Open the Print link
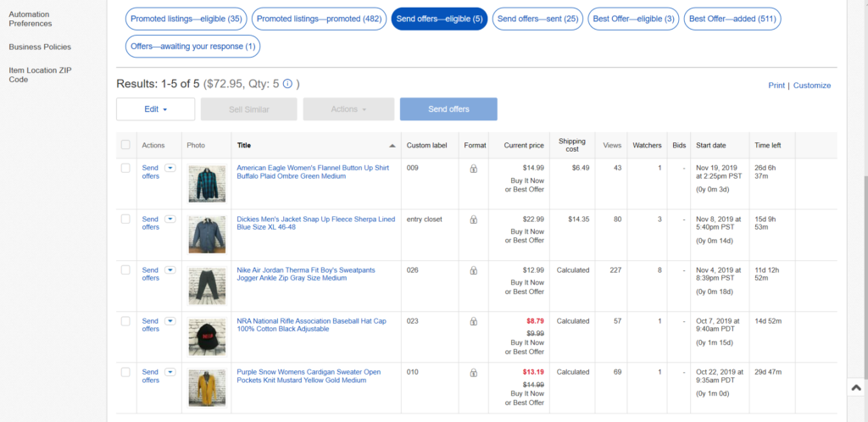Image resolution: width=868 pixels, height=422 pixels. 776,86
